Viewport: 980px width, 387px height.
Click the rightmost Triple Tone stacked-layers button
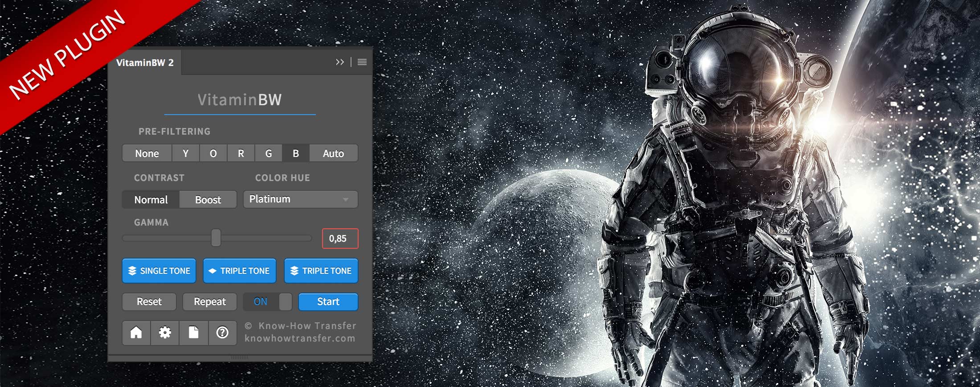(321, 271)
